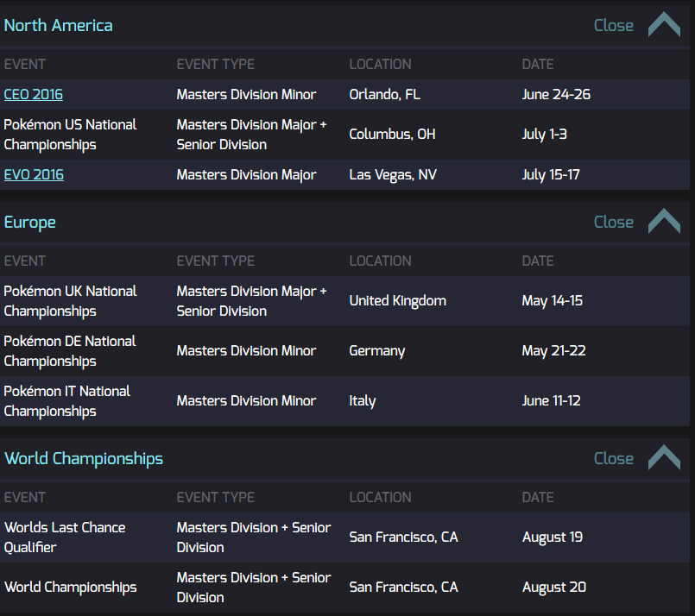Open the CEO 2016 event link
This screenshot has height=616, width=695.
34,94
